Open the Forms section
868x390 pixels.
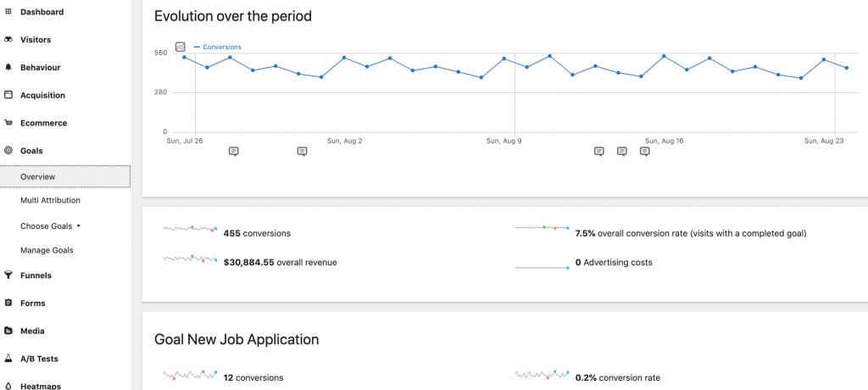coord(32,303)
